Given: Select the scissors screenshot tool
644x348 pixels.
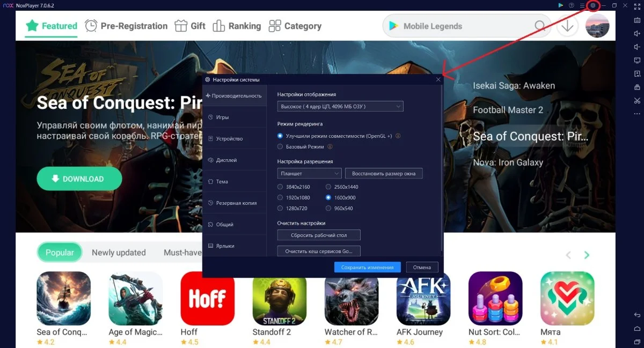Looking at the screenshot, I should click(x=637, y=100).
